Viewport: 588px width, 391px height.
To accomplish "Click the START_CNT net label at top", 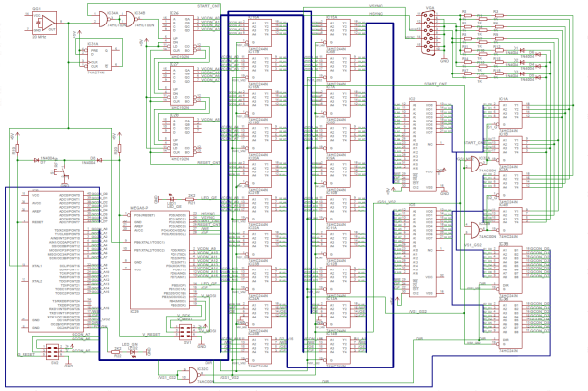I will click(208, 7).
